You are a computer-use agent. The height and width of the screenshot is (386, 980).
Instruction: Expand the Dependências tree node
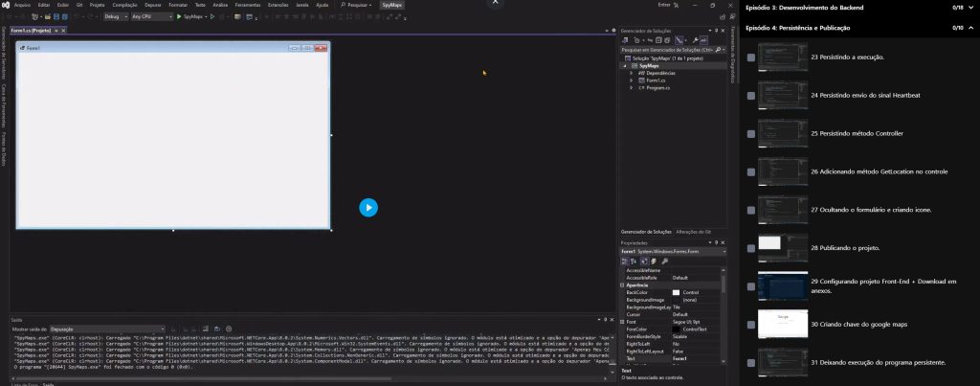[632, 73]
